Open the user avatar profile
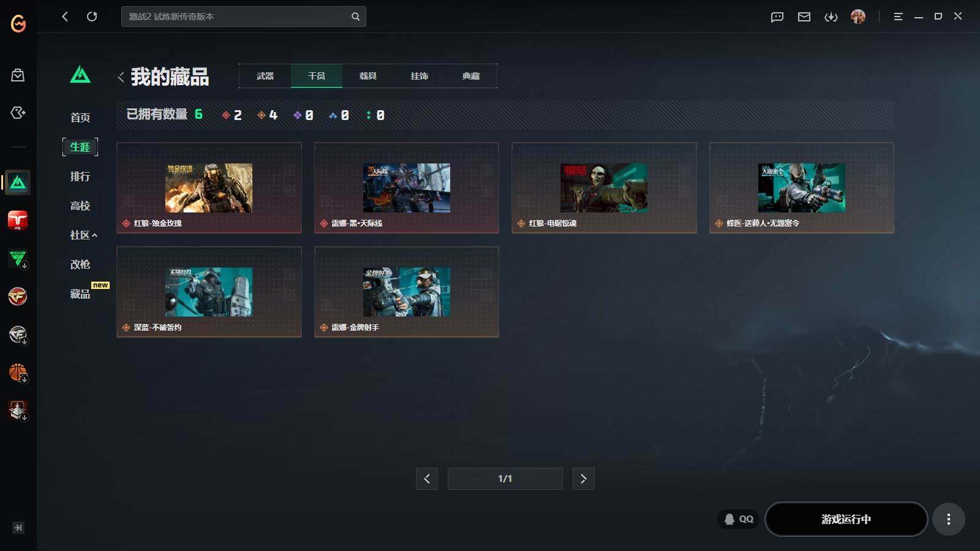Screen dimensions: 980x551 click(x=858, y=17)
